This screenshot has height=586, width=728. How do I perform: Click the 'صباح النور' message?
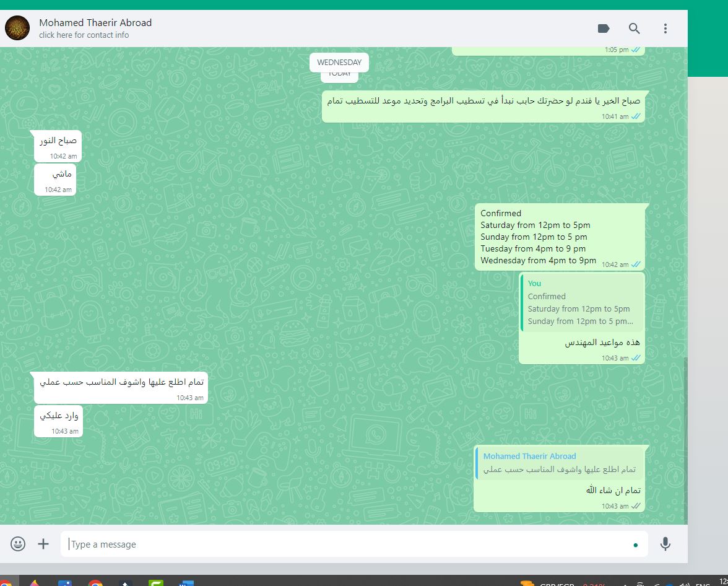click(58, 146)
